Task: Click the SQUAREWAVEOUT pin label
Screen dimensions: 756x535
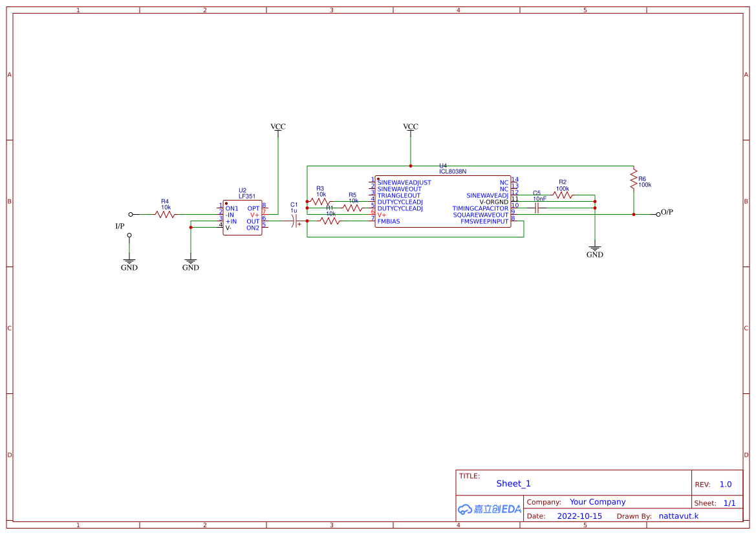Action: pyautogui.click(x=481, y=215)
